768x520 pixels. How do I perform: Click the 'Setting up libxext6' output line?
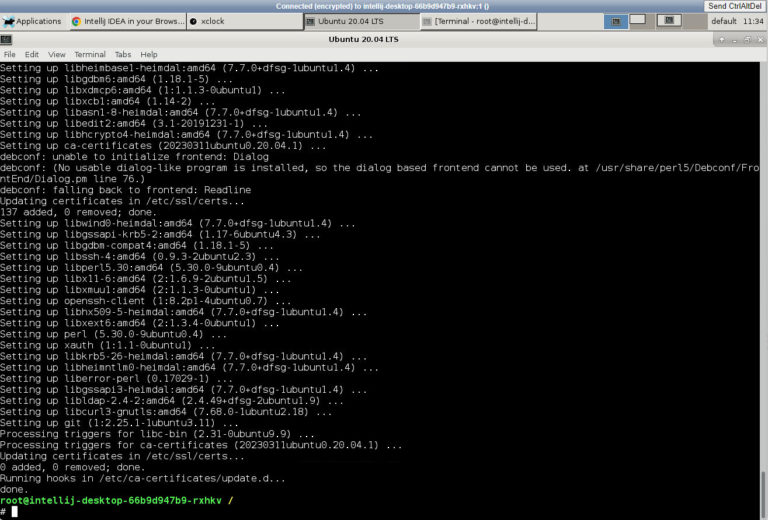[x=140, y=323]
